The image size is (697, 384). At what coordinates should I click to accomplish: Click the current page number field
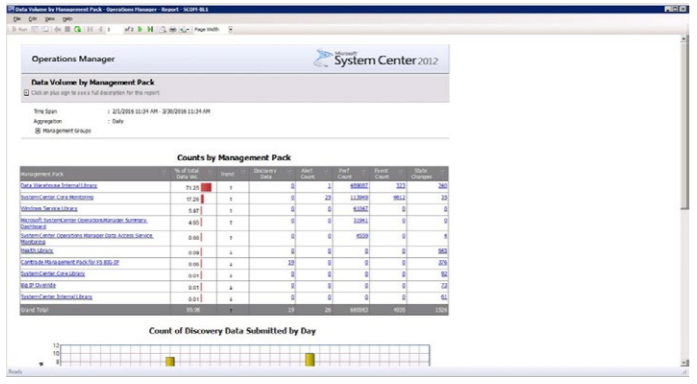(114, 29)
